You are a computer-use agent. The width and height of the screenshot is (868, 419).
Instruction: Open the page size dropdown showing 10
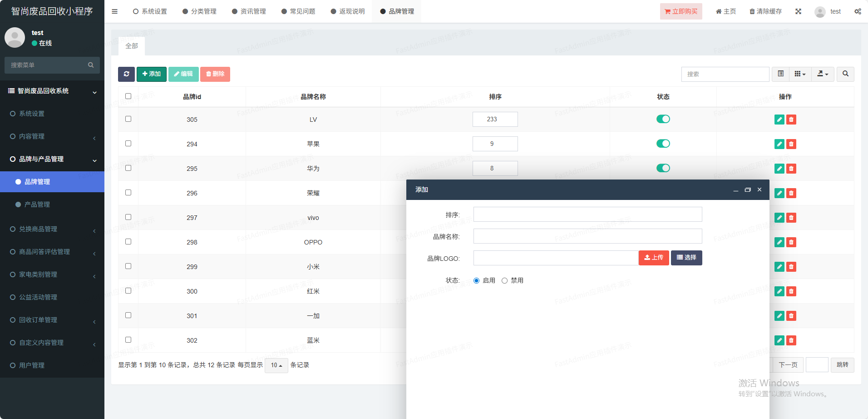point(276,365)
